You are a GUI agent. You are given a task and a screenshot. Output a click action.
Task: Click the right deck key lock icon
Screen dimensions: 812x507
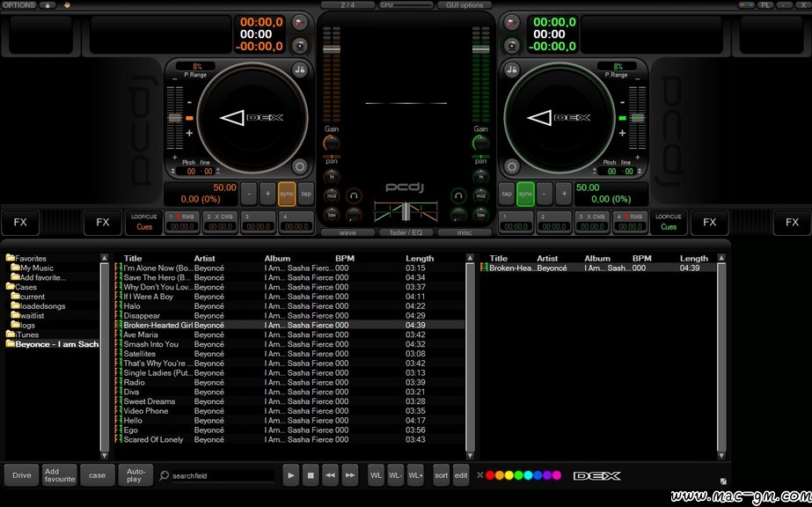[x=512, y=70]
